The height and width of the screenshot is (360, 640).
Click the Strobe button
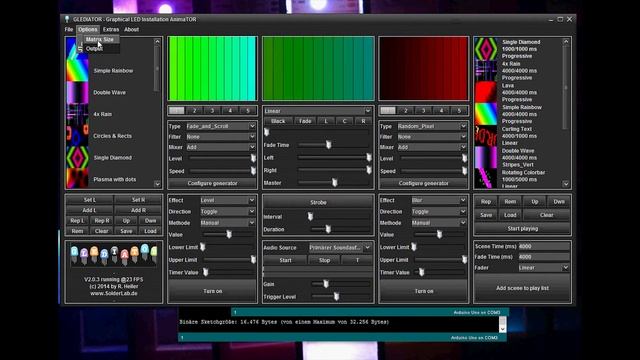click(318, 202)
